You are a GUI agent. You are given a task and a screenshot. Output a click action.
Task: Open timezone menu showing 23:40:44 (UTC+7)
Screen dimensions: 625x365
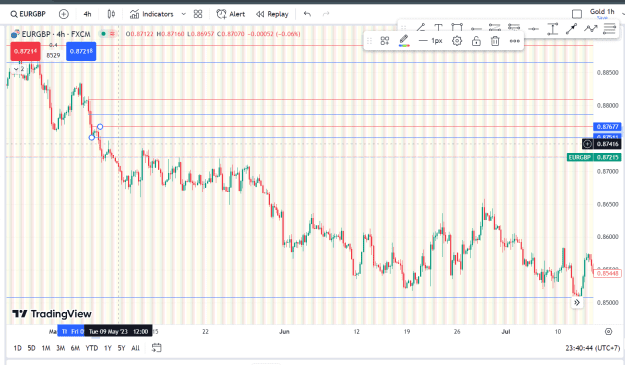pos(593,348)
